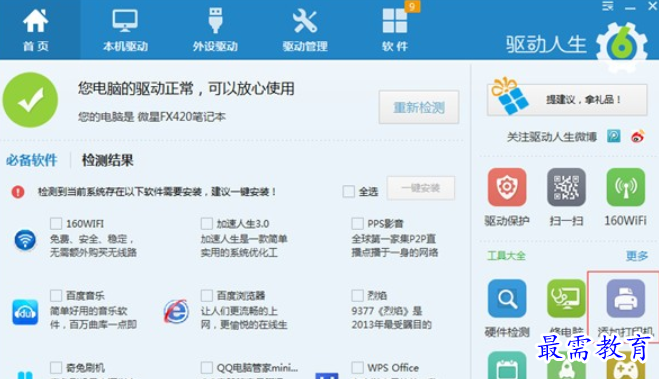Switch to the 必备软件 tab
Image resolution: width=659 pixels, height=379 pixels.
point(32,160)
